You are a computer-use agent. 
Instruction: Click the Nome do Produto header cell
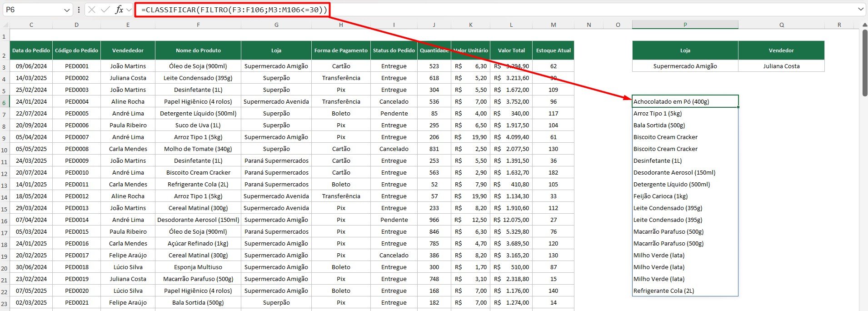pos(198,50)
